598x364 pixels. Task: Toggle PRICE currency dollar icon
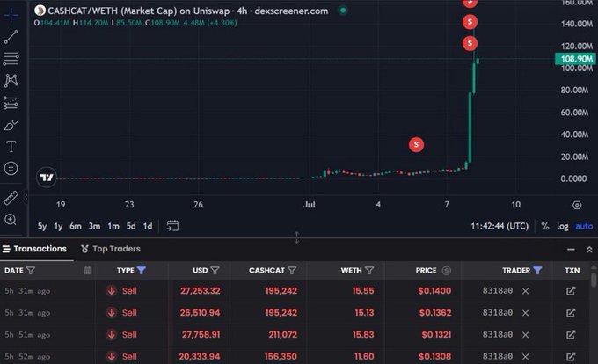(x=446, y=270)
